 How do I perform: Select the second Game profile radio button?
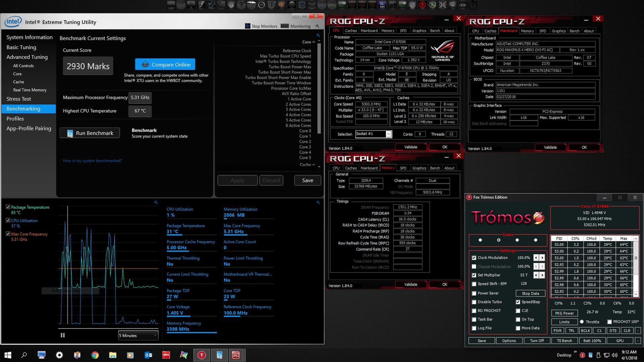pyautogui.click(x=499, y=240)
